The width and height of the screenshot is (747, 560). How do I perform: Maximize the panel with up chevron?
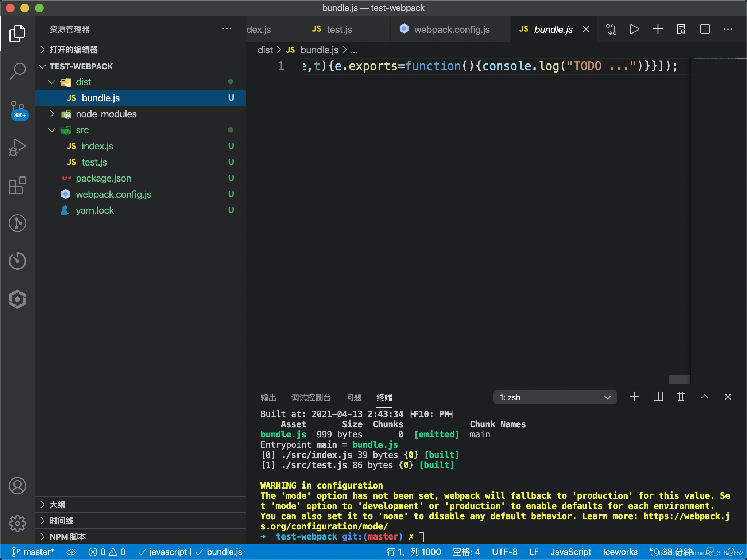click(705, 397)
